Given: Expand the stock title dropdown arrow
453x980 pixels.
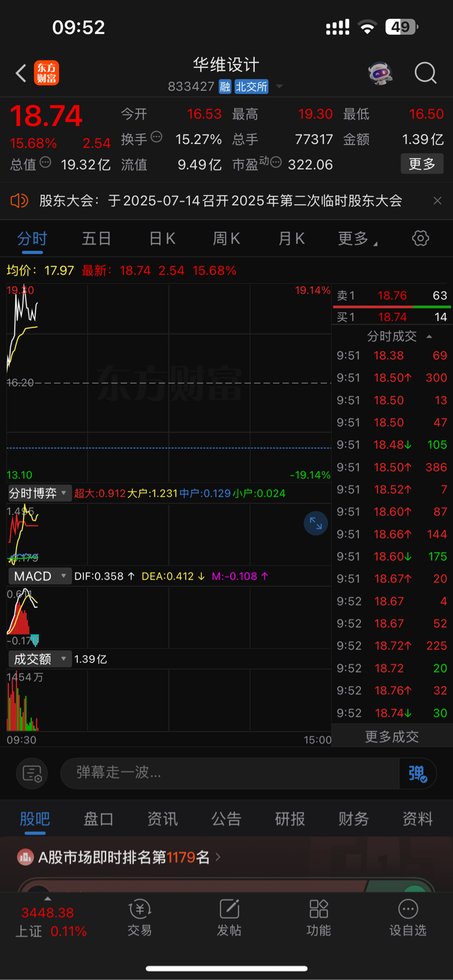Looking at the screenshot, I should 280,87.
